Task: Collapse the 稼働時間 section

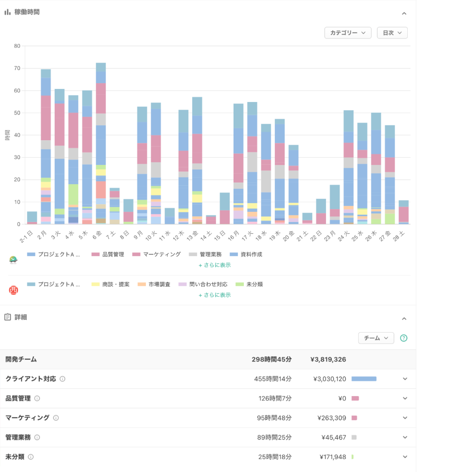Action: pos(404,13)
